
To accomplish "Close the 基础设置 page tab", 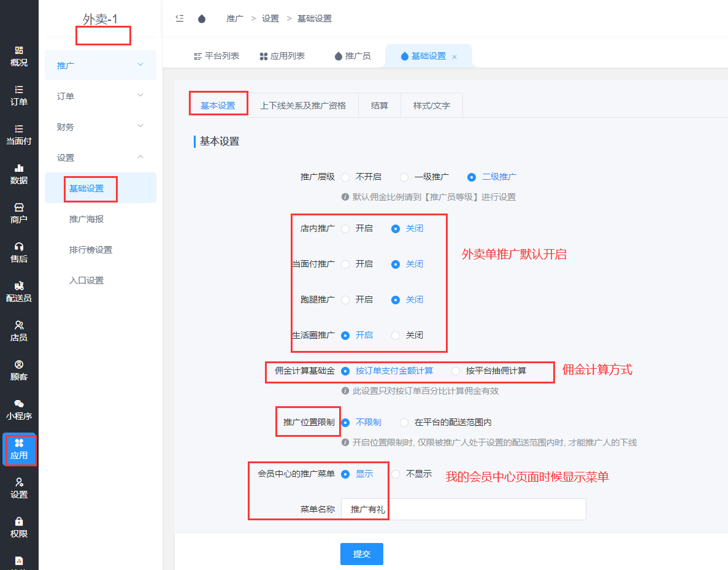I will [454, 56].
